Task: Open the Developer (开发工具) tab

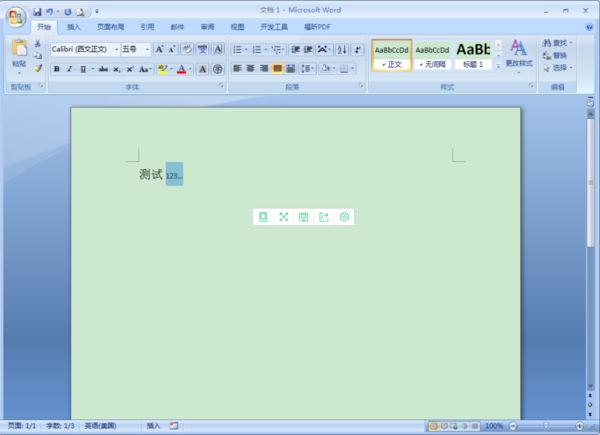Action: 274,27
